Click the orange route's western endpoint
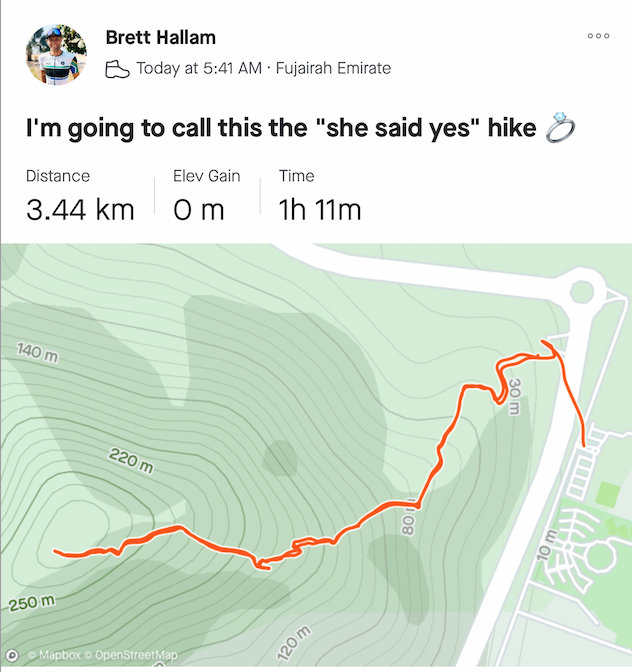Image resolution: width=632 pixels, height=672 pixels. pos(55,551)
